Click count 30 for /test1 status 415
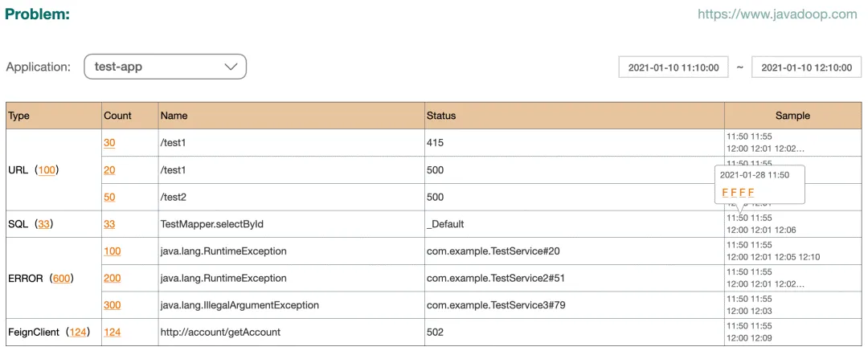The image size is (868, 355). 109,142
